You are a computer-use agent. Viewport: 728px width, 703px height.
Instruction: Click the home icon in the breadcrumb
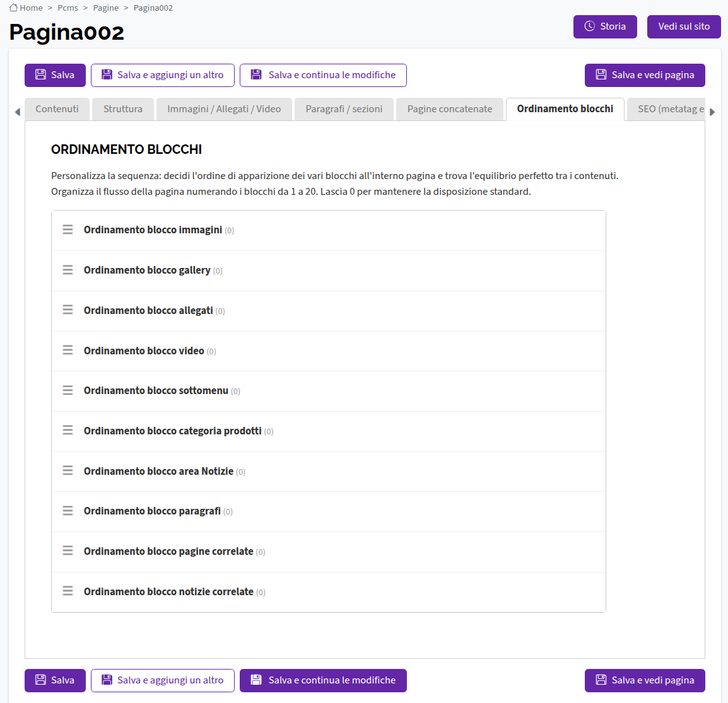point(13,8)
